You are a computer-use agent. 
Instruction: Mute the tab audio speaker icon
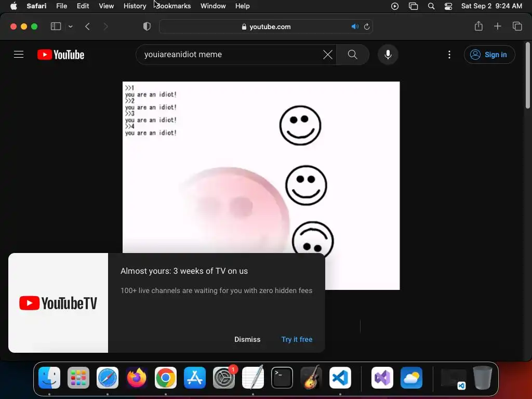point(355,26)
